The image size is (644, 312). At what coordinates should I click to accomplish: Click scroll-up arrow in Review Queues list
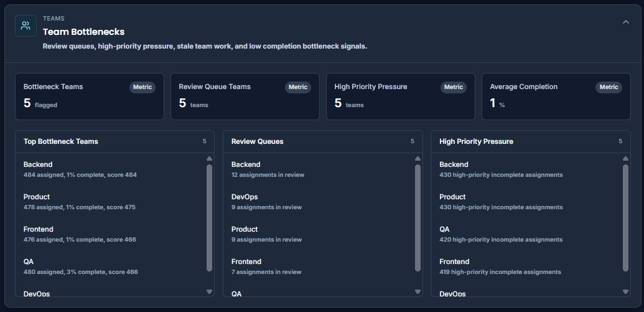(418, 159)
